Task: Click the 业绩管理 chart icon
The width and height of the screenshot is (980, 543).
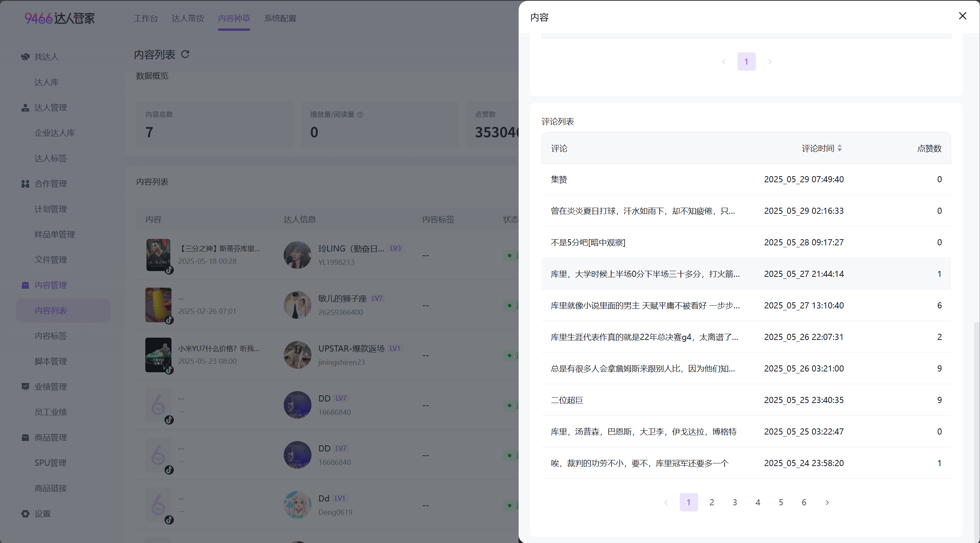Action: (25, 387)
